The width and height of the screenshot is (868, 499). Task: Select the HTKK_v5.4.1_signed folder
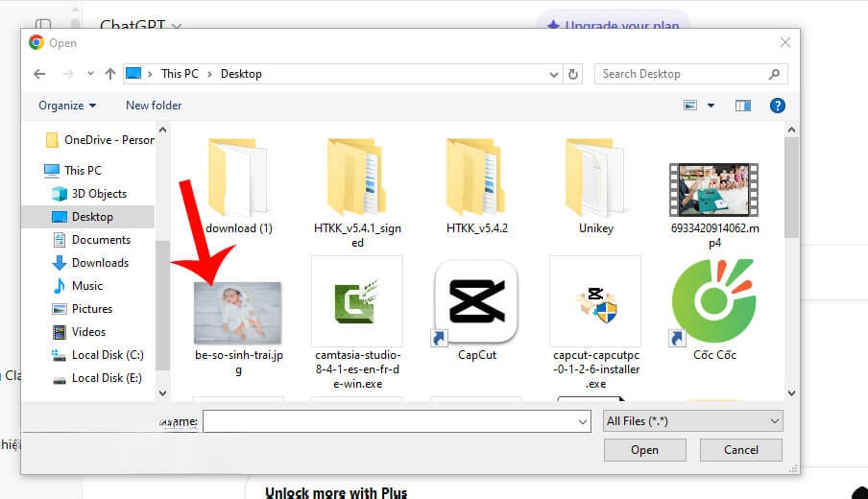tap(357, 191)
